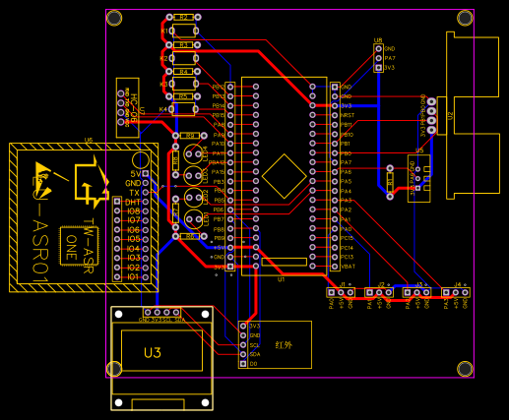Viewport: 509px width, 420px height.
Task: Select resistor R1 beside U5
Action: pos(390,182)
